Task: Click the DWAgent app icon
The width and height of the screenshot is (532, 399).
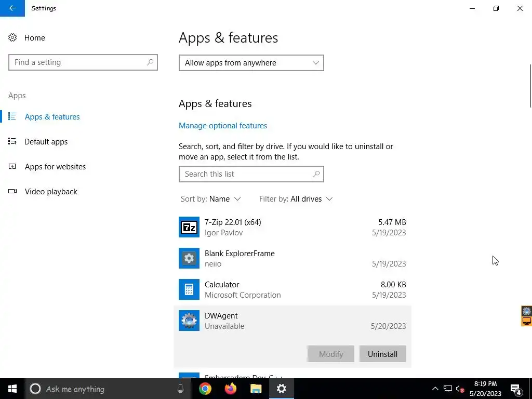Action: click(x=189, y=321)
